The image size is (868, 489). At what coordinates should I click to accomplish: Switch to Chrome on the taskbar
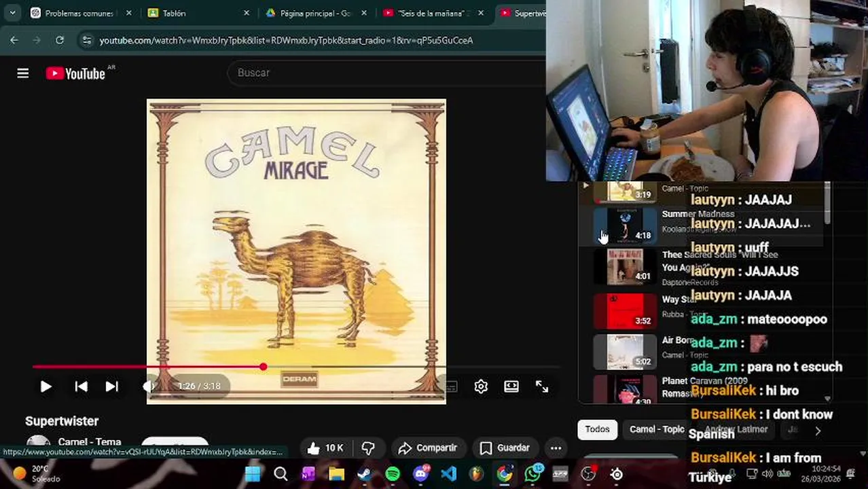(x=505, y=473)
